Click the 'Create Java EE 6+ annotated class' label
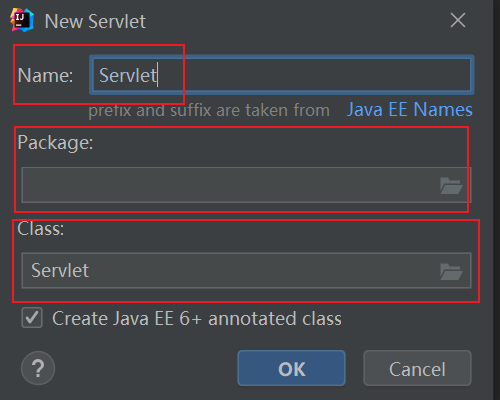The width and height of the screenshot is (500, 400). (x=197, y=318)
